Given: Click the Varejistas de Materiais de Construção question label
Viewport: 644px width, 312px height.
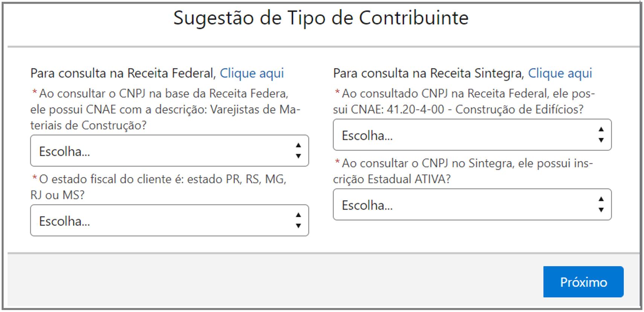Looking at the screenshot, I should tap(165, 109).
